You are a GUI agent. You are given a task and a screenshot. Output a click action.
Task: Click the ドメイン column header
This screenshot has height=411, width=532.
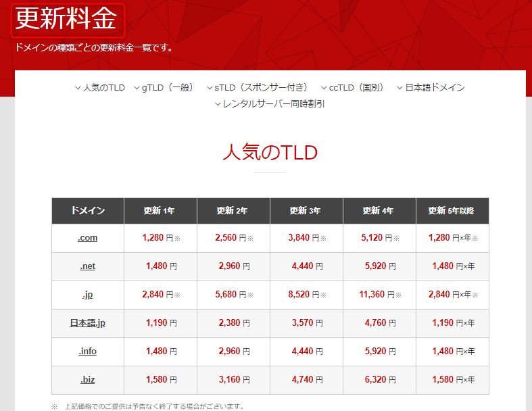coord(88,211)
